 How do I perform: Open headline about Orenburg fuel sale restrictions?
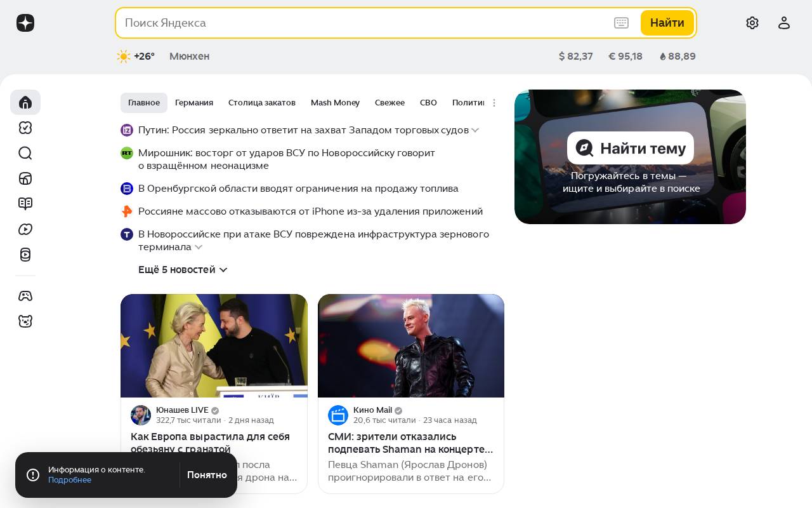point(298,189)
